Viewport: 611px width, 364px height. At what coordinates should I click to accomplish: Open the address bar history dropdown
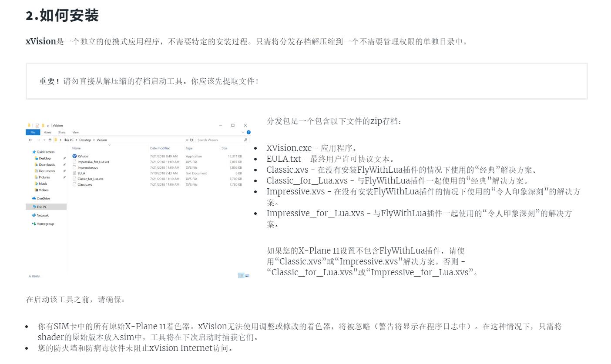click(187, 140)
